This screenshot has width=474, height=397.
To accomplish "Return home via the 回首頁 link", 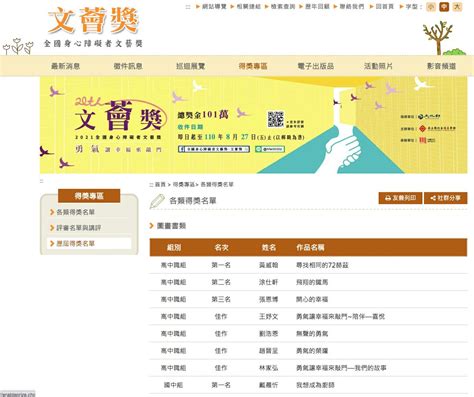I will click(385, 6).
